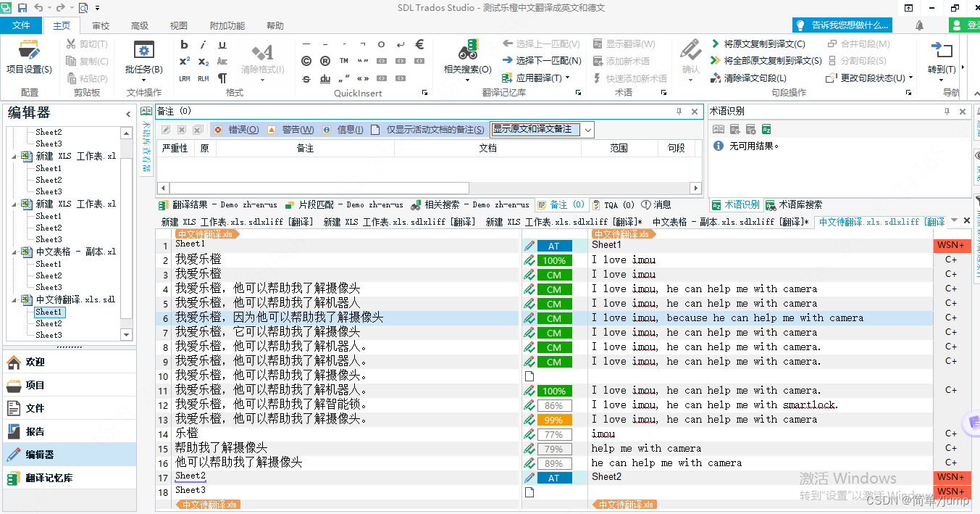Screen dimensions: 980x514
Task: Open the TQA (0) panel tab
Action: click(x=613, y=205)
